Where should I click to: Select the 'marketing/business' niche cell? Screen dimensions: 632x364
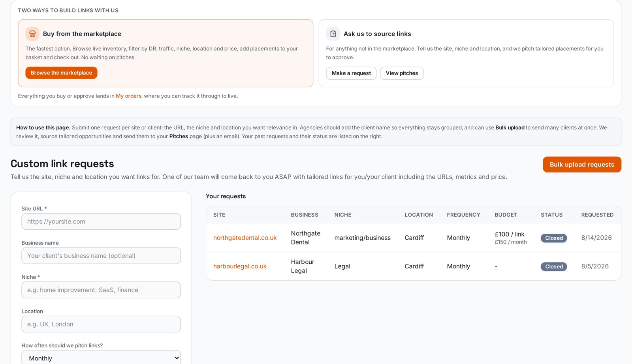pos(363,238)
